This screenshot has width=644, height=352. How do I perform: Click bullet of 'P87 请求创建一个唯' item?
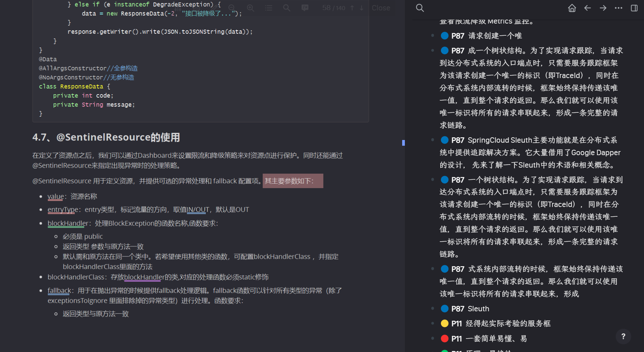tap(432, 35)
